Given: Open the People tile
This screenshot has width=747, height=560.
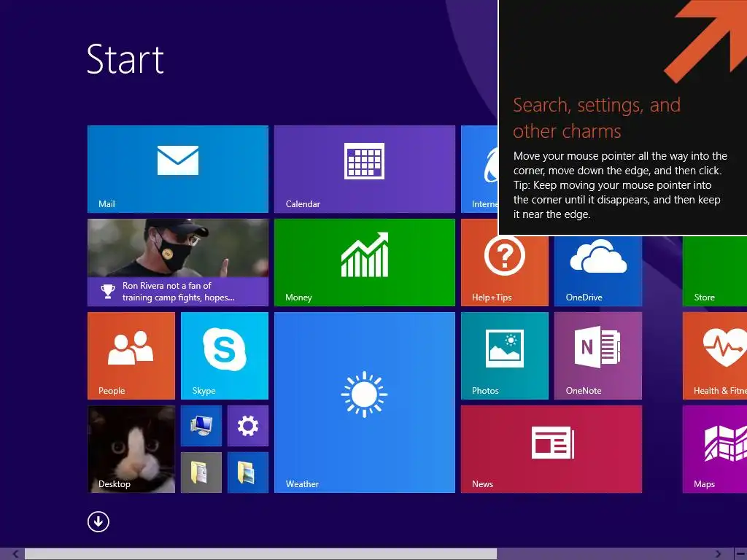Looking at the screenshot, I should pos(131,356).
